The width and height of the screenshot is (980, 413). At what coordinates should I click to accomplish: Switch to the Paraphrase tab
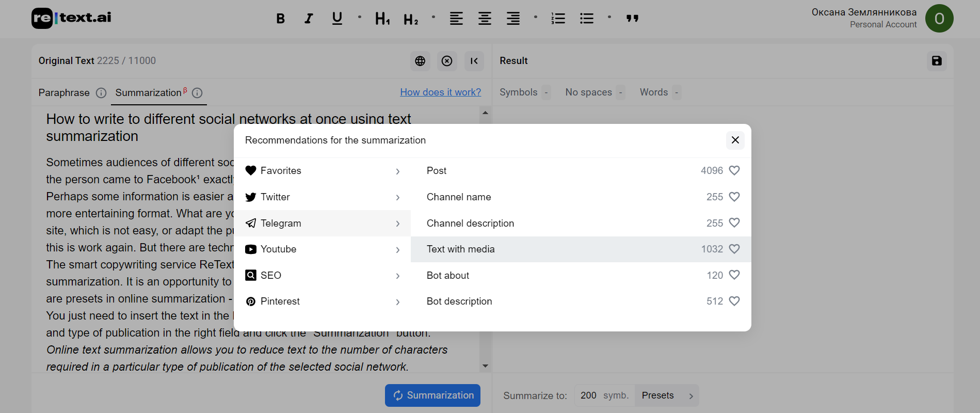[x=64, y=93]
